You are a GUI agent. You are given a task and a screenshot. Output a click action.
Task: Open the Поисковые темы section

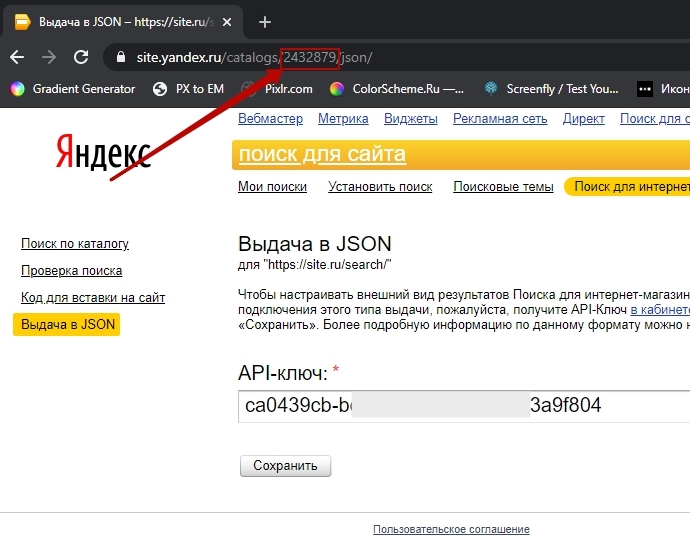point(503,187)
